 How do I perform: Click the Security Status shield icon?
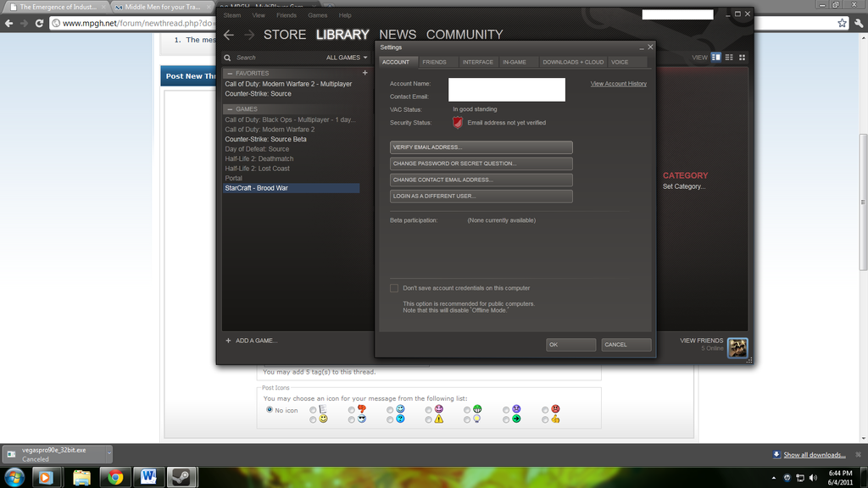[x=457, y=122]
